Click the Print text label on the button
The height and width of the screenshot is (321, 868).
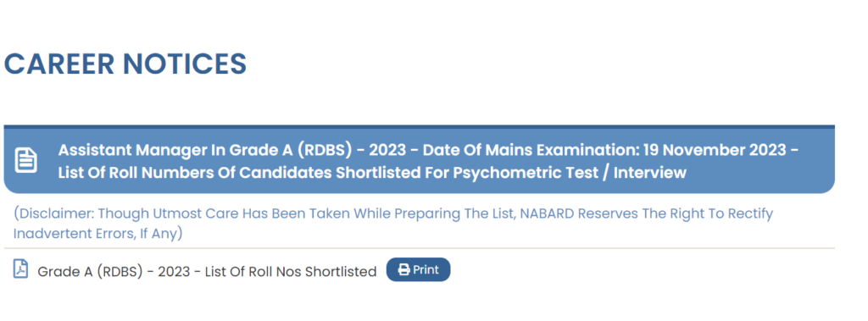426,270
